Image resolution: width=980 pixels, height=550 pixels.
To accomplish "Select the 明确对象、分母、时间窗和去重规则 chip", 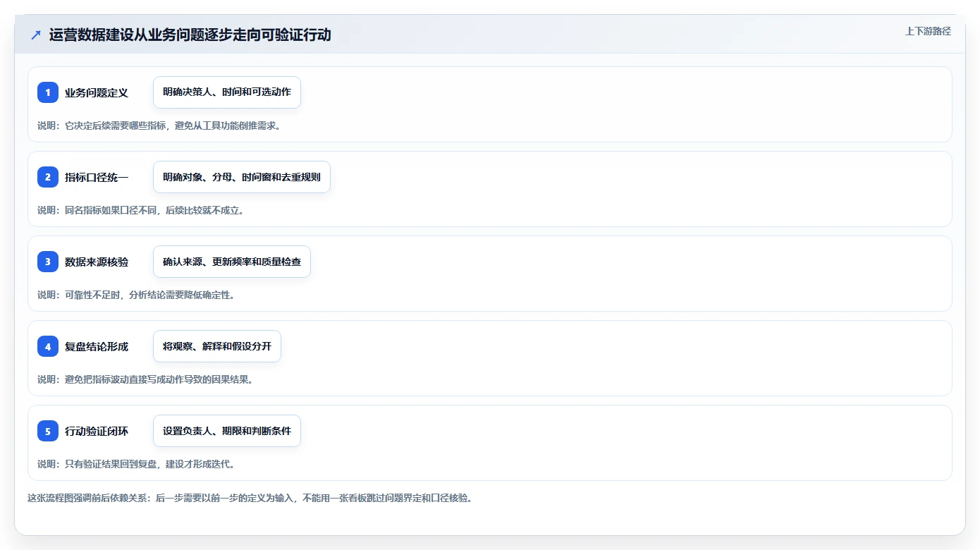I will click(242, 177).
